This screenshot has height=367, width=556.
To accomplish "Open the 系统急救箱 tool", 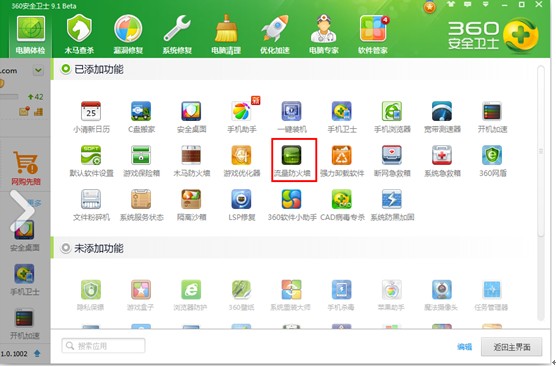I will coord(442,161).
